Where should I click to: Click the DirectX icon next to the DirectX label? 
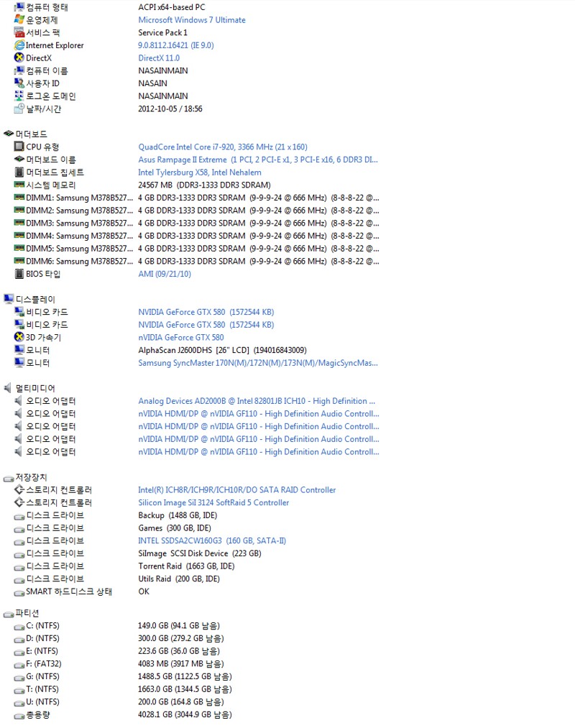click(x=19, y=57)
